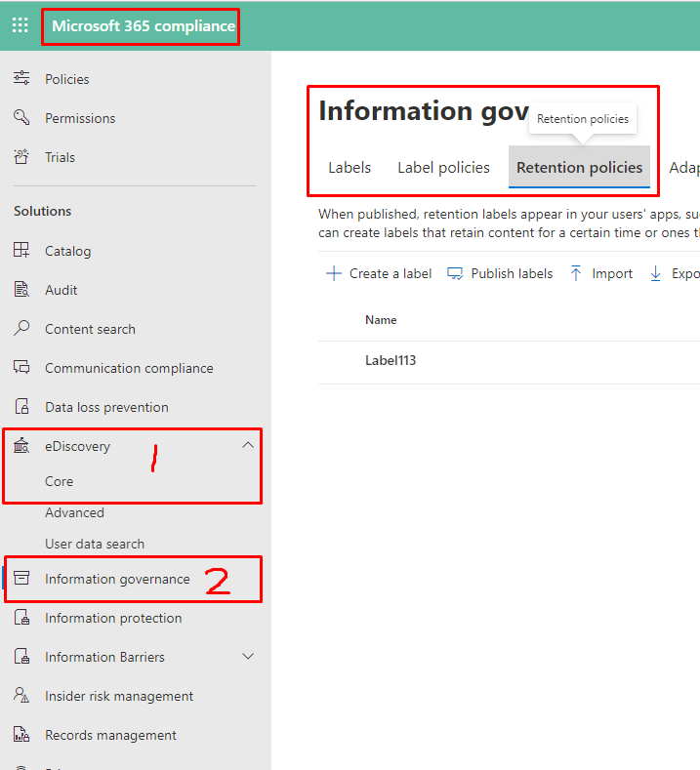The height and width of the screenshot is (770, 700).
Task: Open the app launcher waffle icon
Action: click(21, 25)
